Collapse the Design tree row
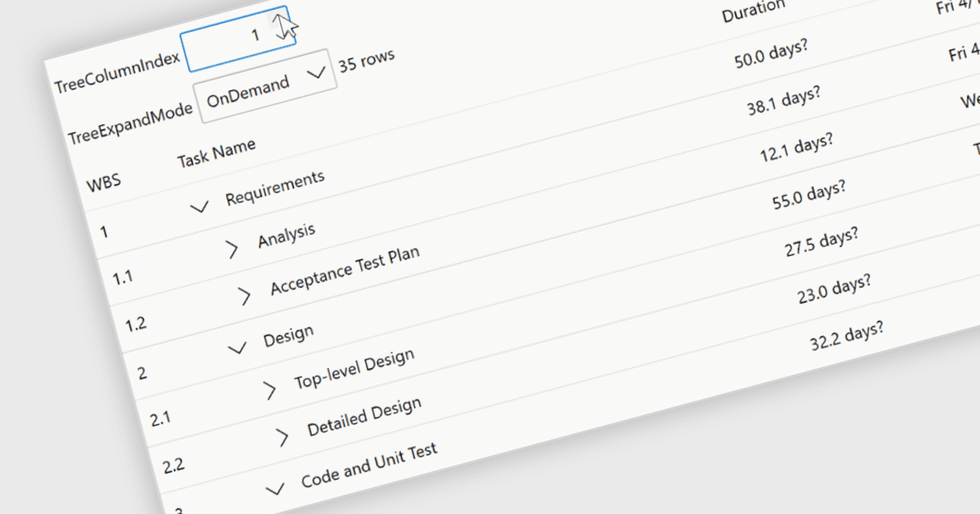The image size is (980, 514). (238, 348)
